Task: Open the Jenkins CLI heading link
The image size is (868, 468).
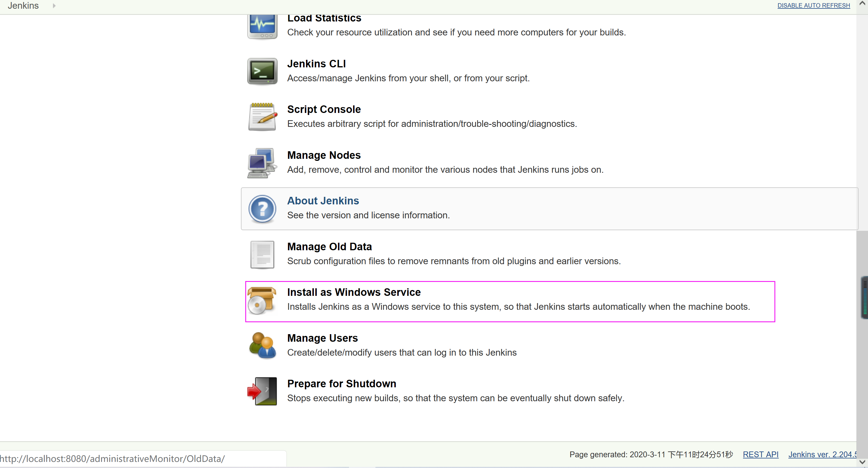Action: 316,64
